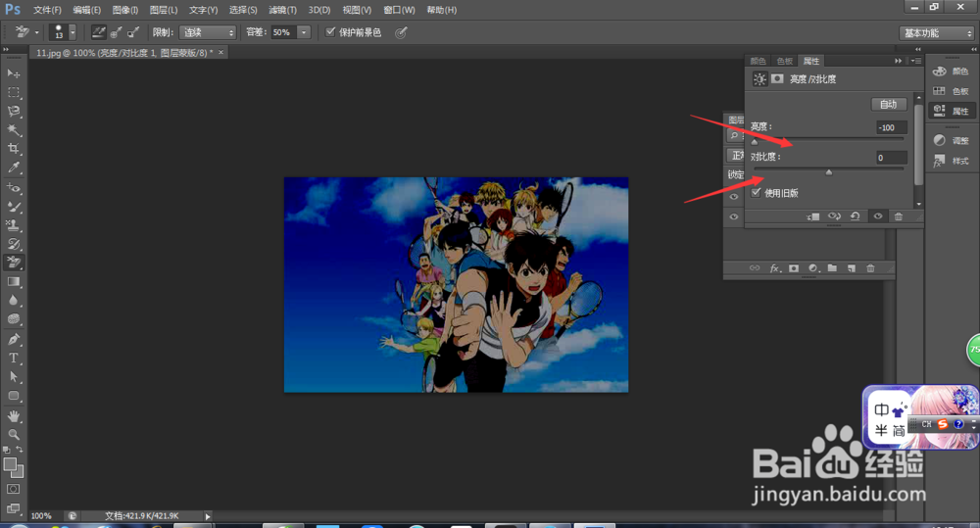Open the tool preset picker arrow
This screenshot has width=980, height=528.
coord(37,32)
